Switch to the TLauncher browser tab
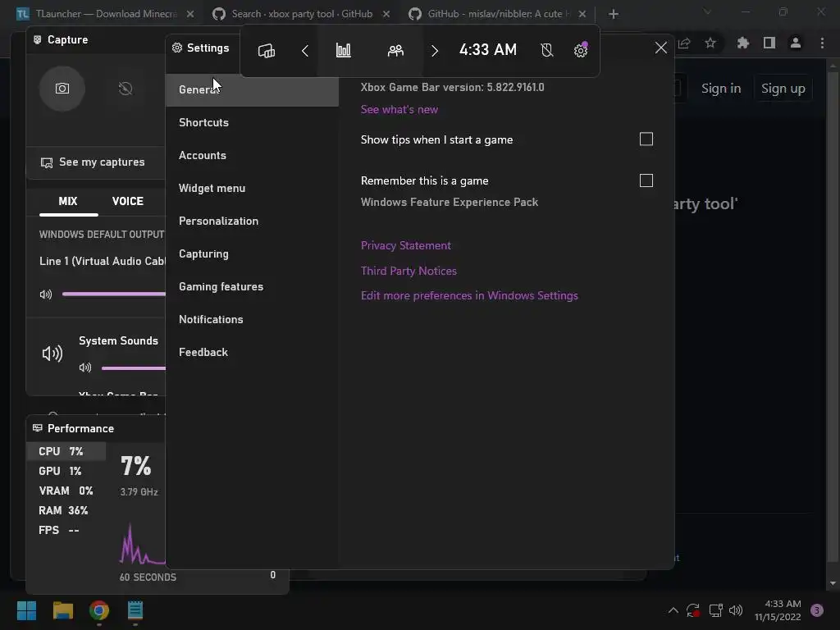Image resolution: width=840 pixels, height=630 pixels. pos(104,14)
